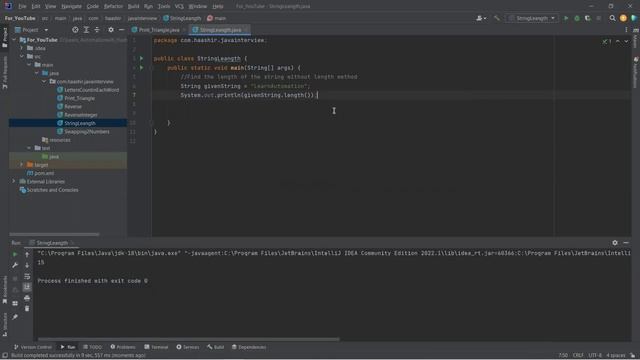The image size is (640, 360).
Task: Open the Navigate menu
Action: click(x=71, y=6)
